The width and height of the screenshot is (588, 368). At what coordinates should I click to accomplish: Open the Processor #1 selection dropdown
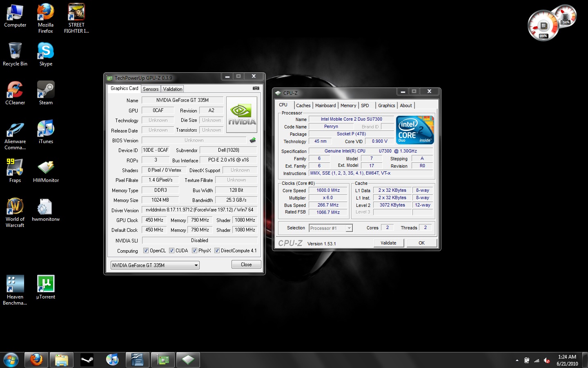[331, 228]
